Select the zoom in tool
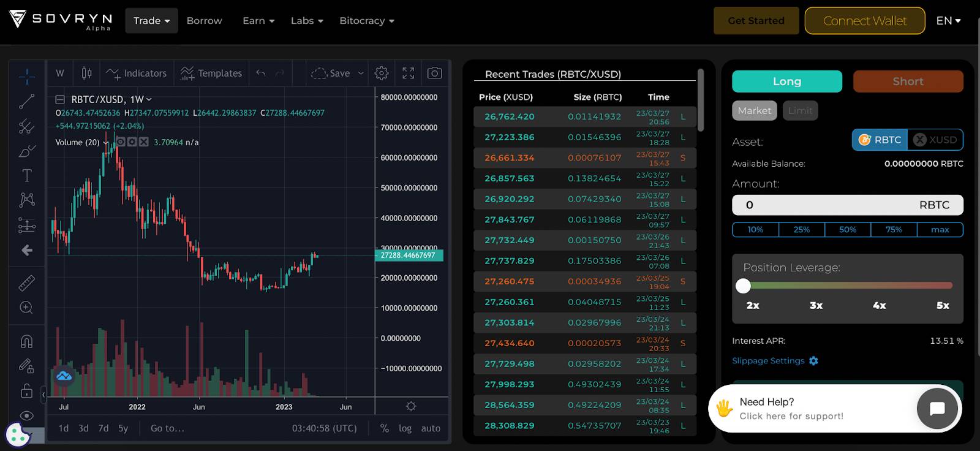Image resolution: width=980 pixels, height=451 pixels. (x=26, y=308)
